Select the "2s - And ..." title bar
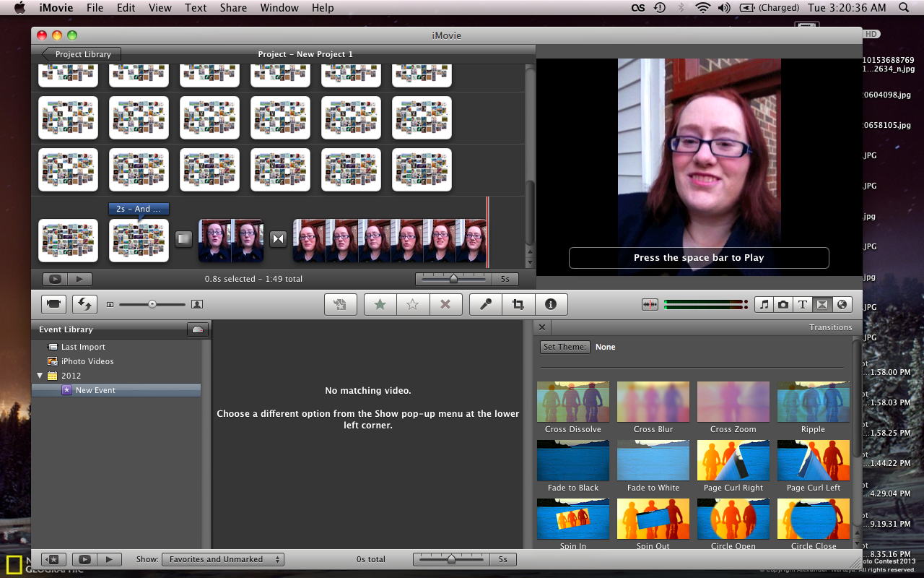This screenshot has height=578, width=924. [139, 209]
